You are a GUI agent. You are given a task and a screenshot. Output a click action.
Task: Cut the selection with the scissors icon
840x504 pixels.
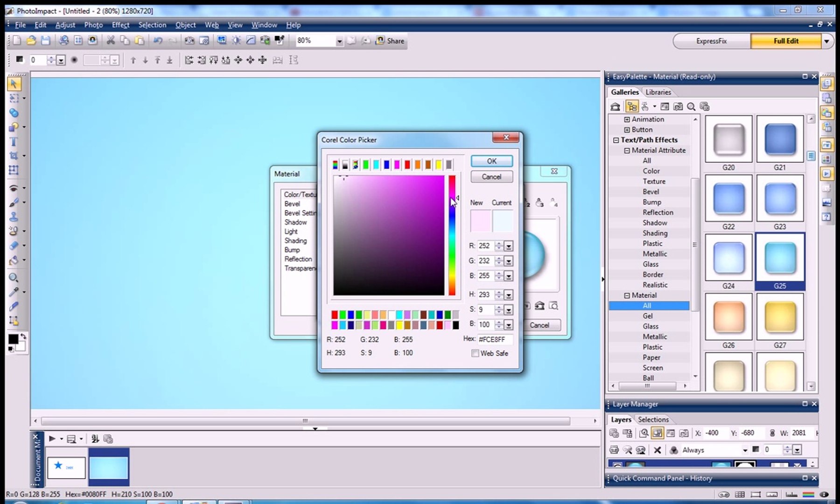(111, 41)
